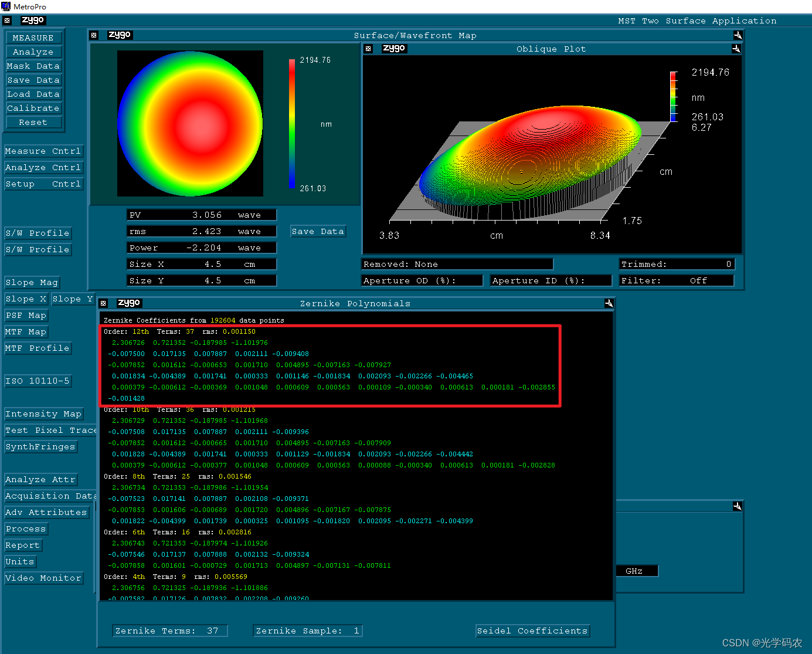This screenshot has width=812, height=654.
Task: Open the Measure Cntrl window
Action: [43, 151]
